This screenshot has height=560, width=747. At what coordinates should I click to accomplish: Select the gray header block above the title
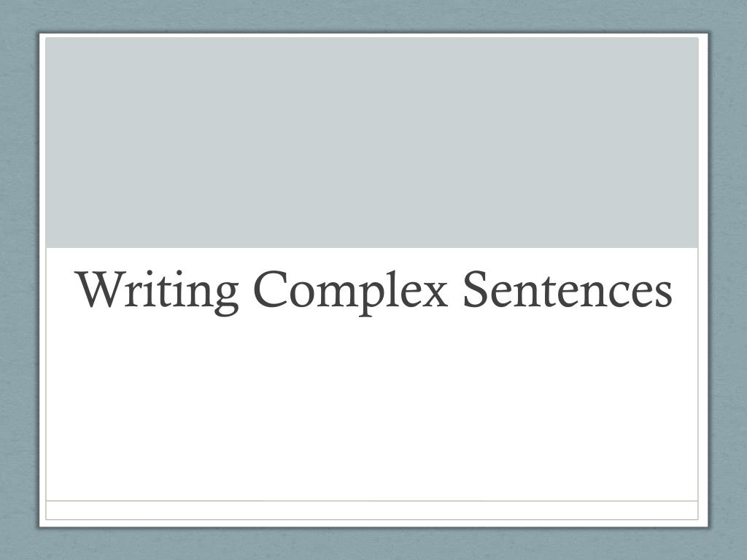pos(371,142)
